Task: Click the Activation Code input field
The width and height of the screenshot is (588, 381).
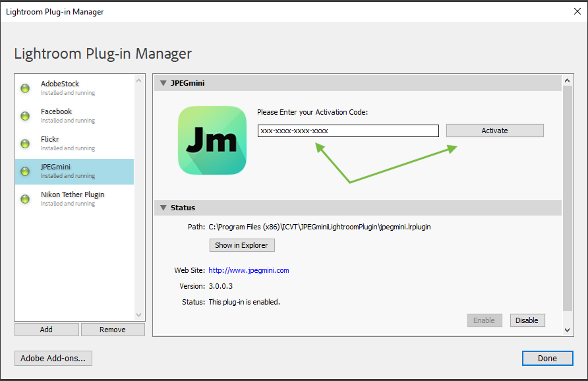Action: coord(348,131)
